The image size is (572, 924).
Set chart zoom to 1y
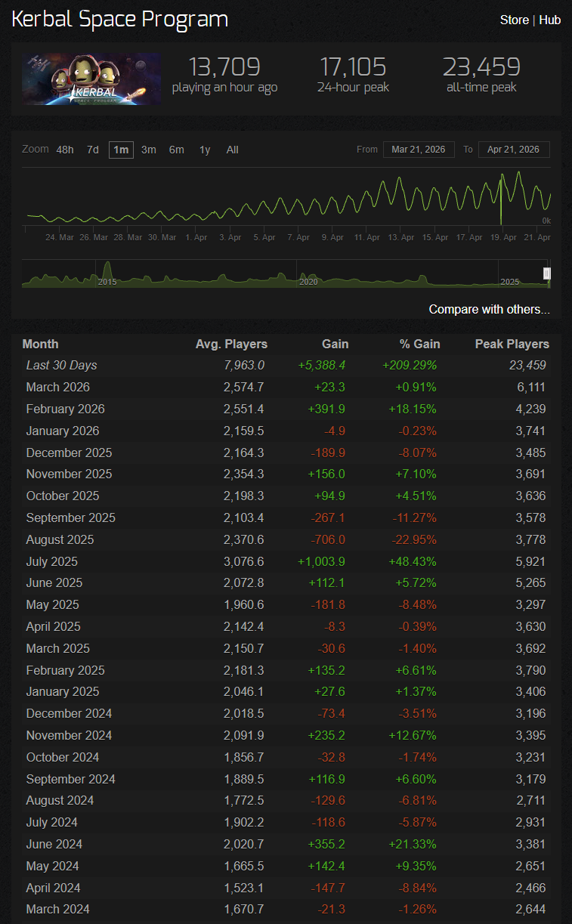coord(205,150)
